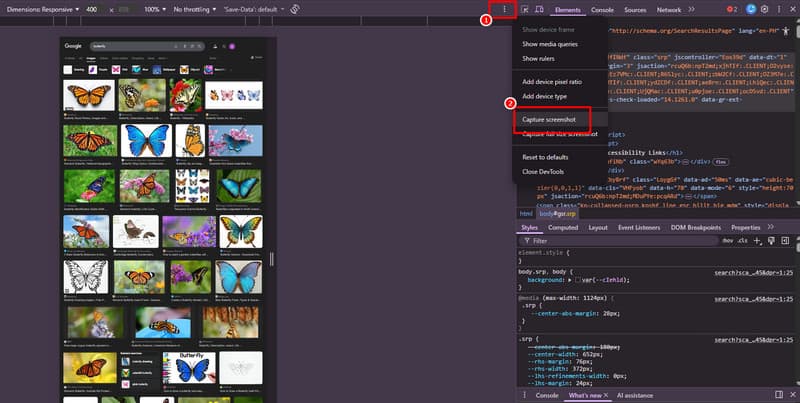Click the rotate screen orientation icon
The image size is (800, 403).
(294, 9)
